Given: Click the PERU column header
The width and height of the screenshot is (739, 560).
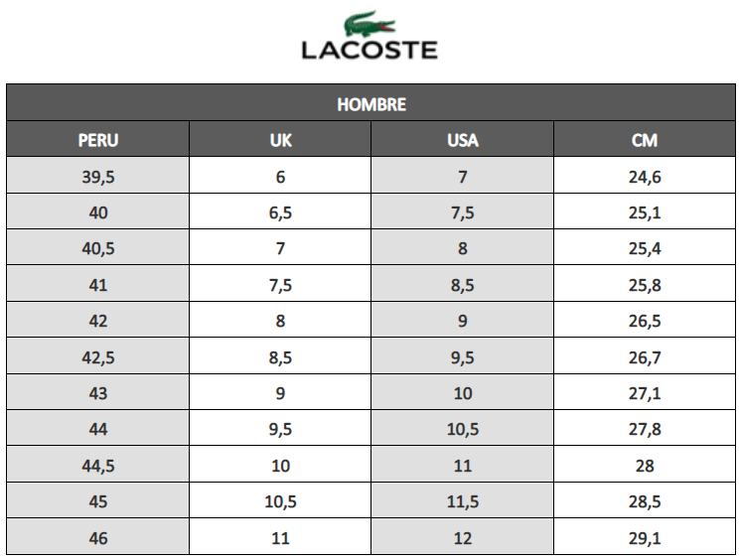Looking at the screenshot, I should 97,140.
